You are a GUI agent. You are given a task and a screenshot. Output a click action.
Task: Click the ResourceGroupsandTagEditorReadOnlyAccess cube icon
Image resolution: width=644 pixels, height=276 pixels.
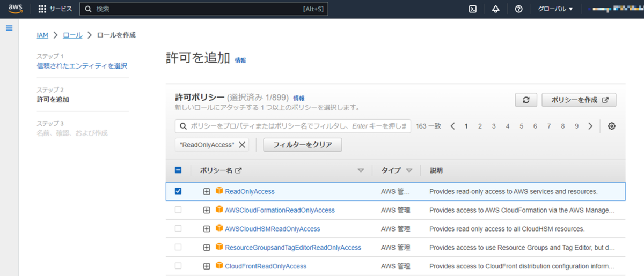coord(219,247)
